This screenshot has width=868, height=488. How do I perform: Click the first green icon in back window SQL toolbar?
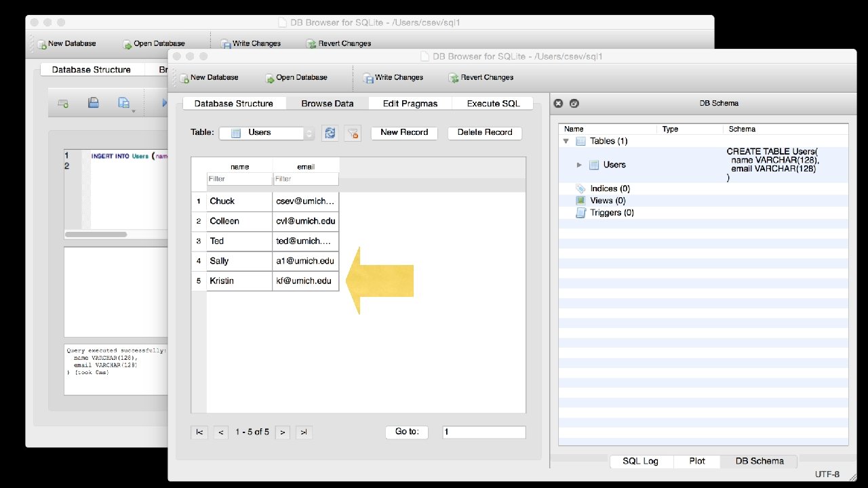[x=63, y=104]
